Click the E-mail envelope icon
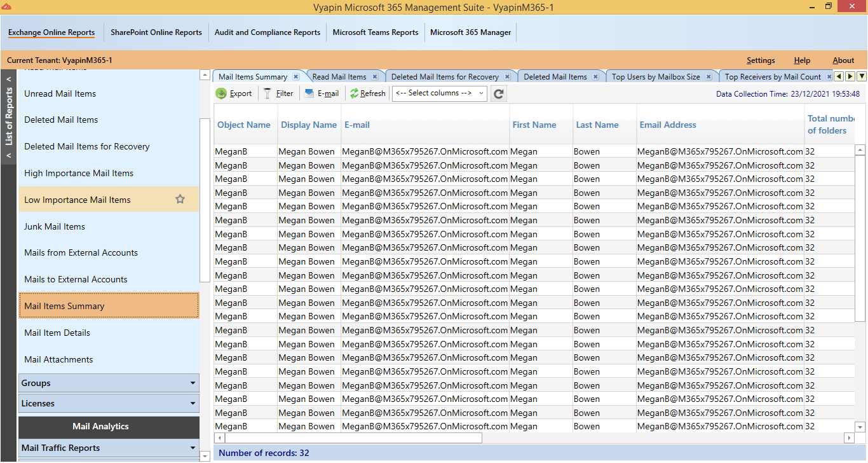This screenshot has width=868, height=463. coord(309,93)
